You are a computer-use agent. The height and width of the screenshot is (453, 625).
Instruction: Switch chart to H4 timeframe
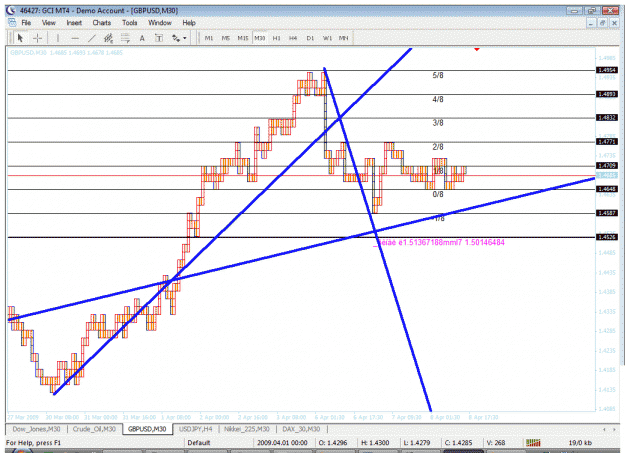click(293, 38)
